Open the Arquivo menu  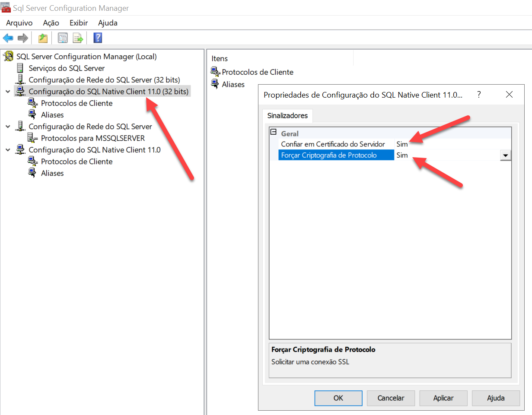[x=19, y=23]
